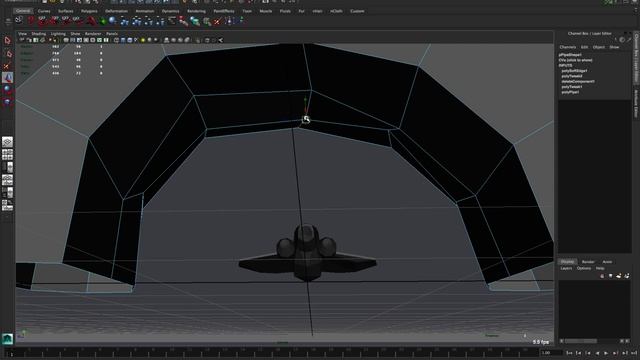Click the current time field showing 1.00
This screenshot has width=640, height=360.
pyautogui.click(x=551, y=353)
